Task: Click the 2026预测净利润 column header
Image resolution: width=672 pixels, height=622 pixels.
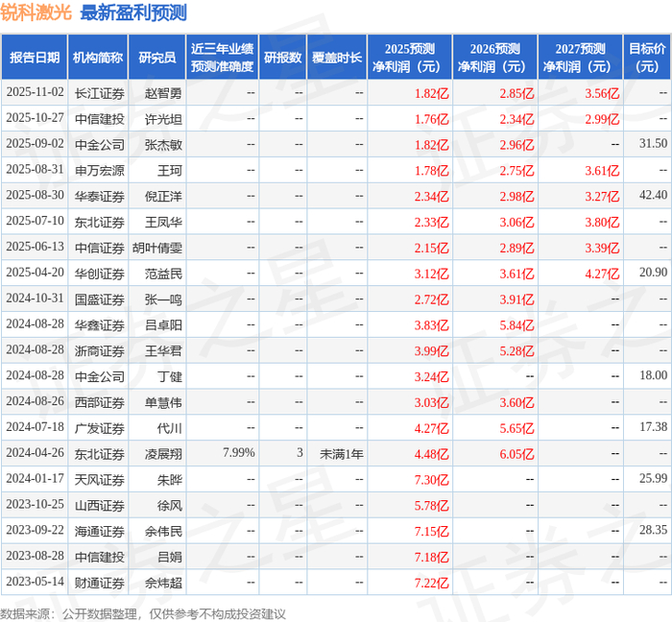Action: click(x=495, y=58)
